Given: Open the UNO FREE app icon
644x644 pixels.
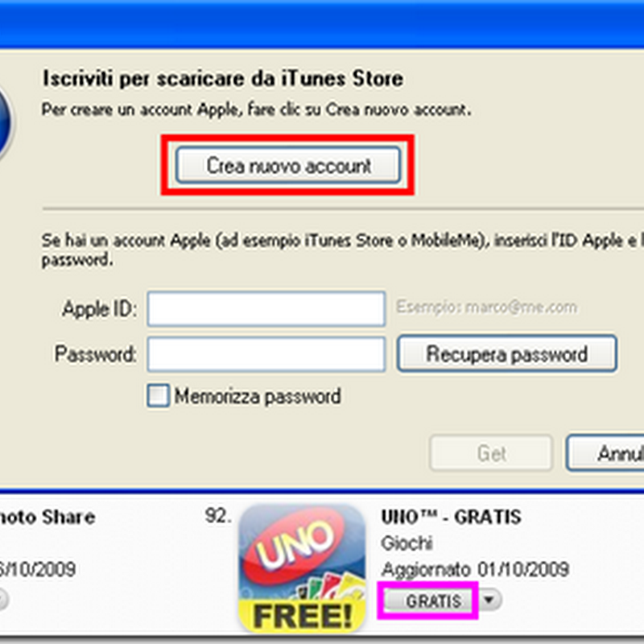Looking at the screenshot, I should pos(303,568).
